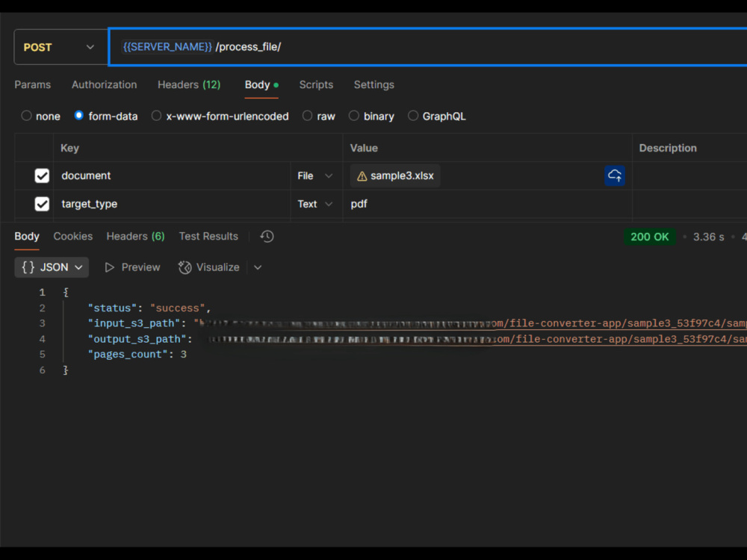Select x-www-form-urlencoded body type
The image size is (747, 560).
156,116
